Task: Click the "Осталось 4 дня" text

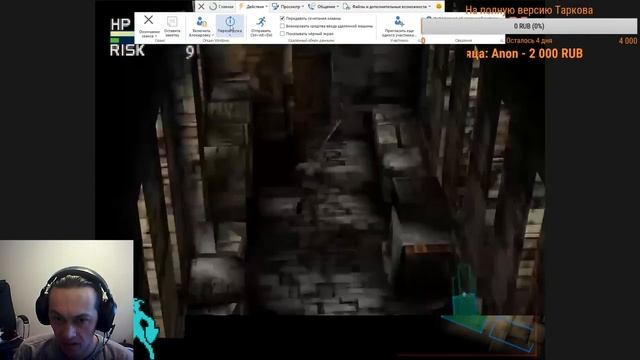Action: point(529,41)
